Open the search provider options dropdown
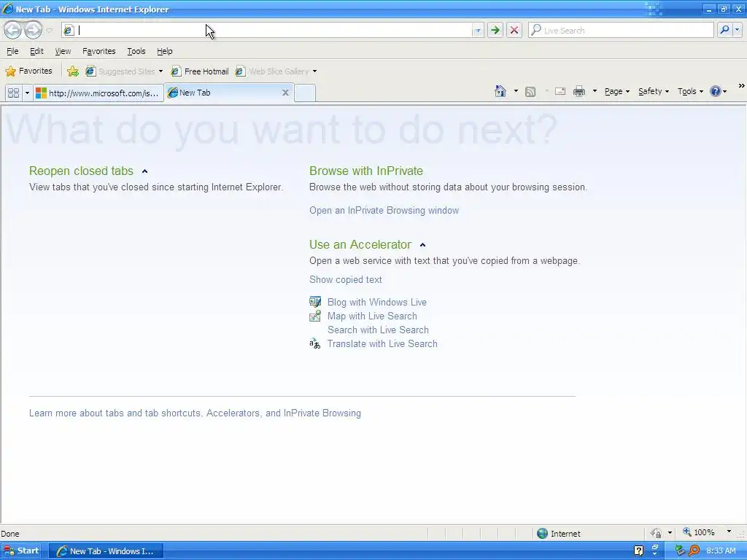This screenshot has height=560, width=747. 738,30
